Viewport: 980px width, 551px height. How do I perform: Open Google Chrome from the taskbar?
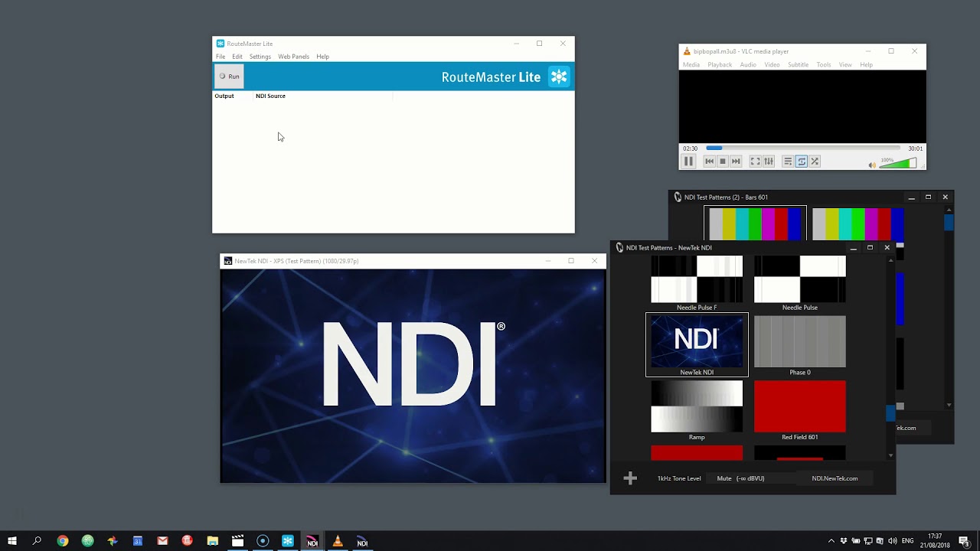coord(63,541)
